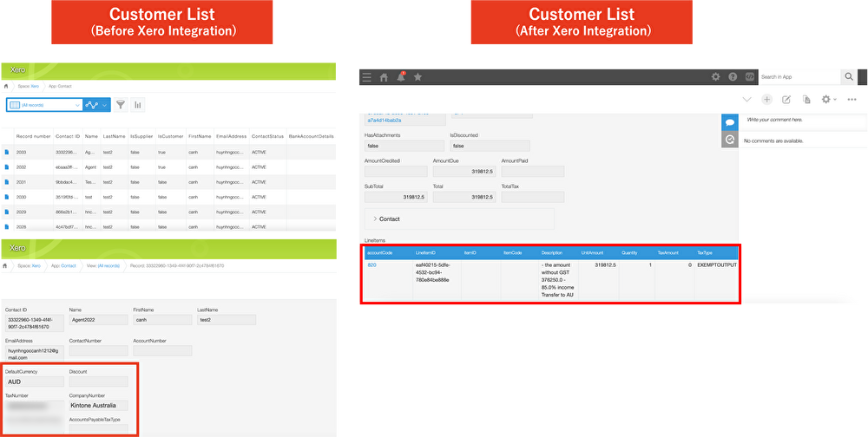Click the IsSupplier column header
This screenshot has height=437, width=868.
141,135
